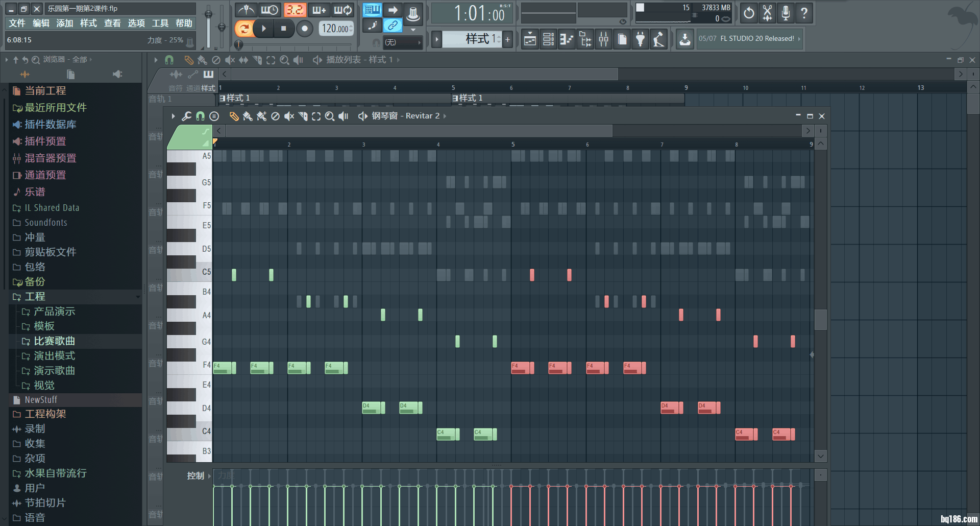Open the 控制 event editor dropdown arrow
The height and width of the screenshot is (526, 980).
209,476
